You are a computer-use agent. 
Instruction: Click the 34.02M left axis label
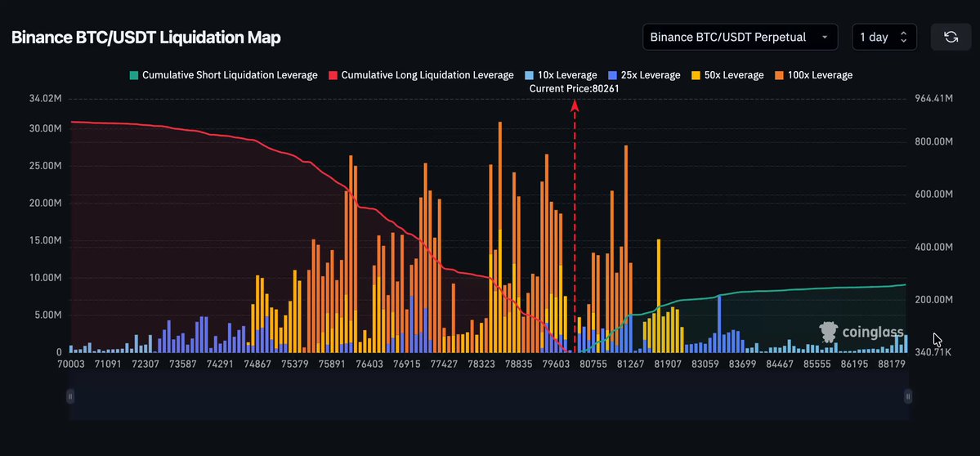coord(46,99)
